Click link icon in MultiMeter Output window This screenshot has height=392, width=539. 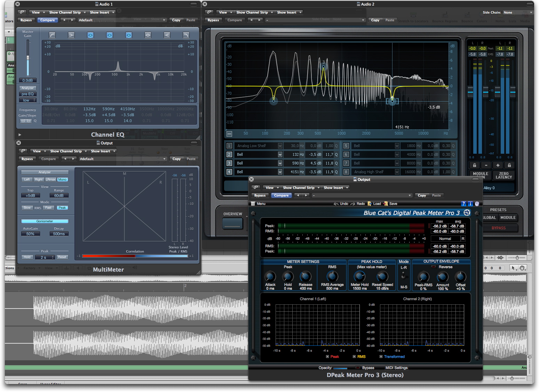23,151
